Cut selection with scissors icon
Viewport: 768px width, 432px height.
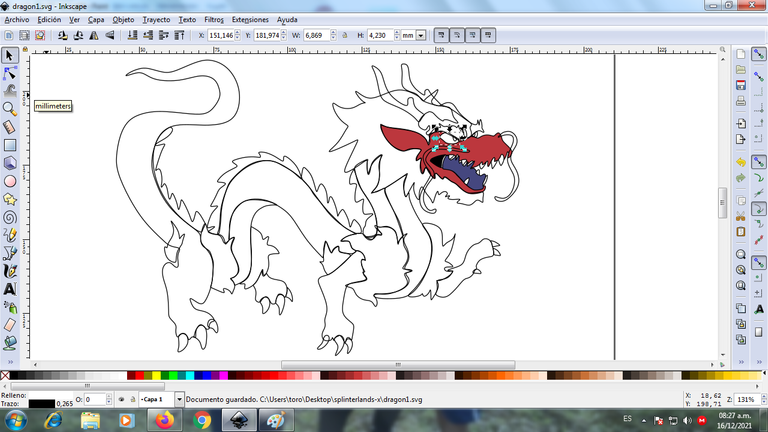741,216
